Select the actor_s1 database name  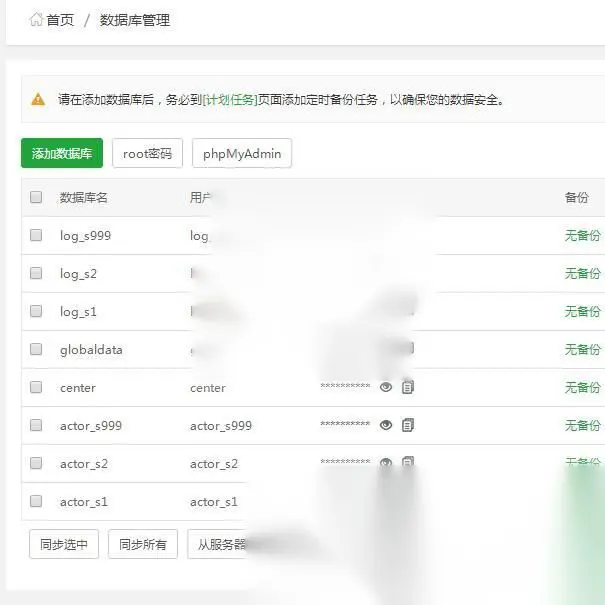(x=84, y=502)
